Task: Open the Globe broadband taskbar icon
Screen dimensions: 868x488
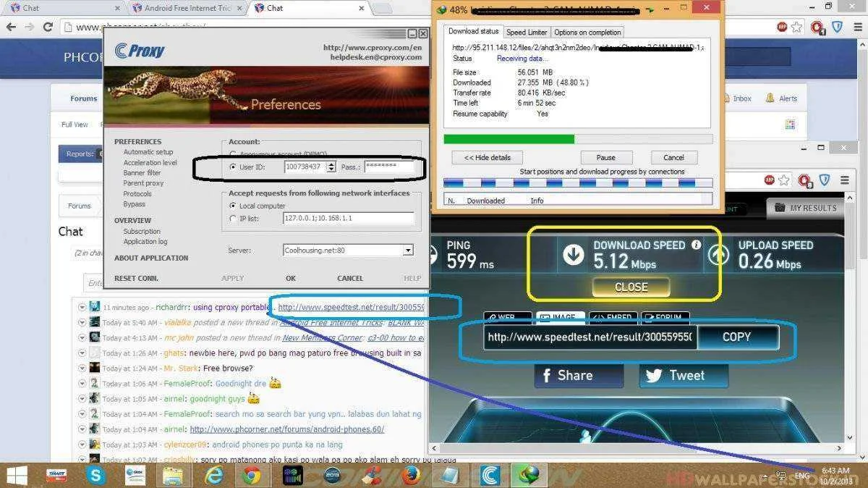Action: [x=135, y=475]
